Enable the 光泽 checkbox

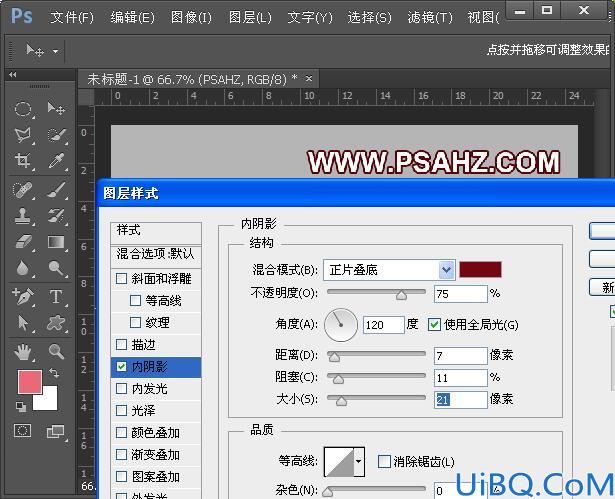coord(122,410)
